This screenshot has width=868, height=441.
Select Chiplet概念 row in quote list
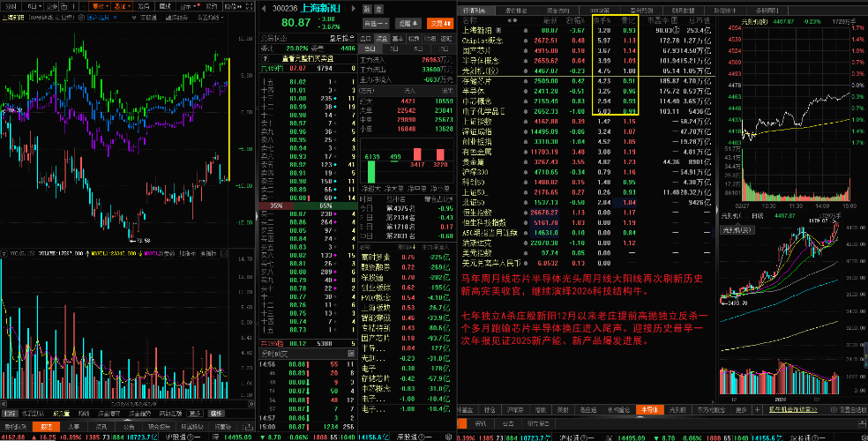point(587,41)
